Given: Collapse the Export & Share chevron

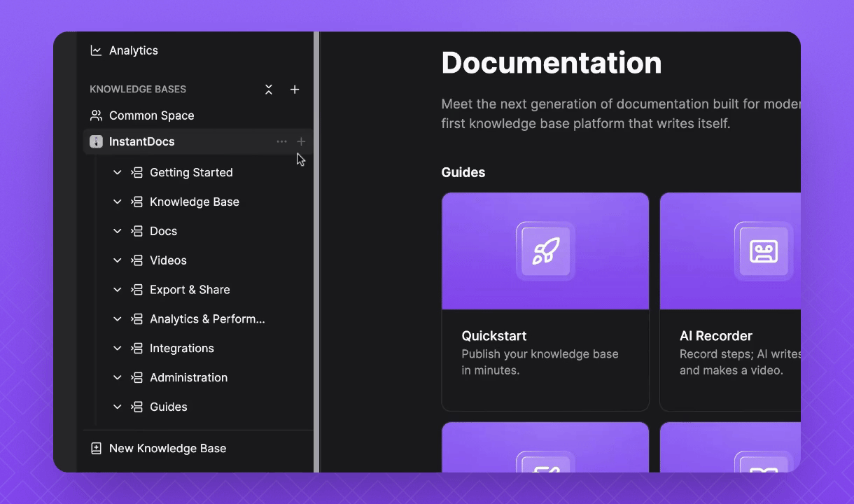Looking at the screenshot, I should pyautogui.click(x=118, y=290).
